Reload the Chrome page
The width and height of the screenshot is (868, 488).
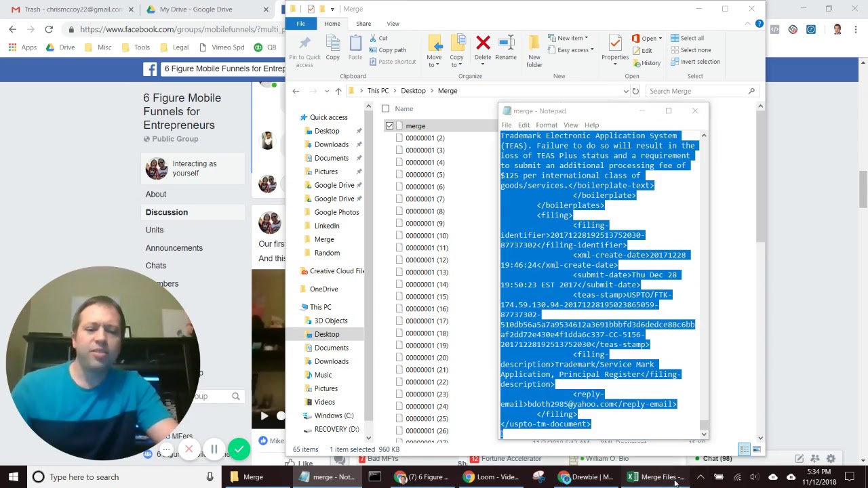point(49,29)
